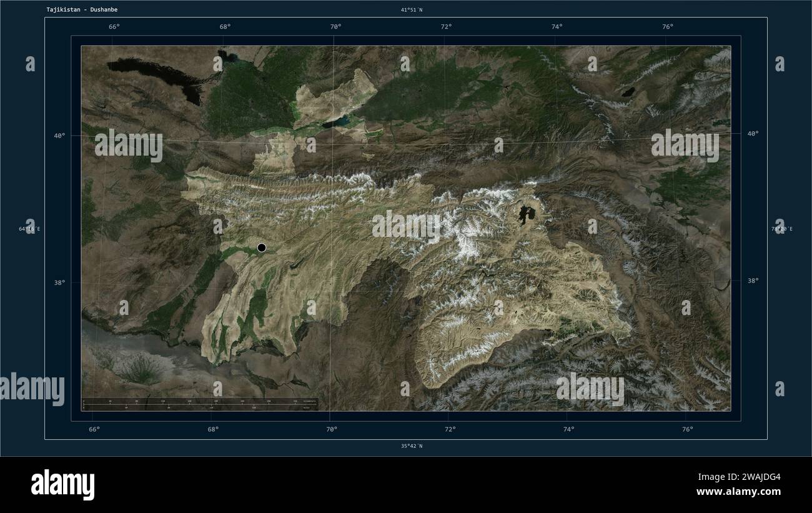Screen dimensions: 812x513
Task: Click the left-side 38° latitude label
Action: [59, 282]
